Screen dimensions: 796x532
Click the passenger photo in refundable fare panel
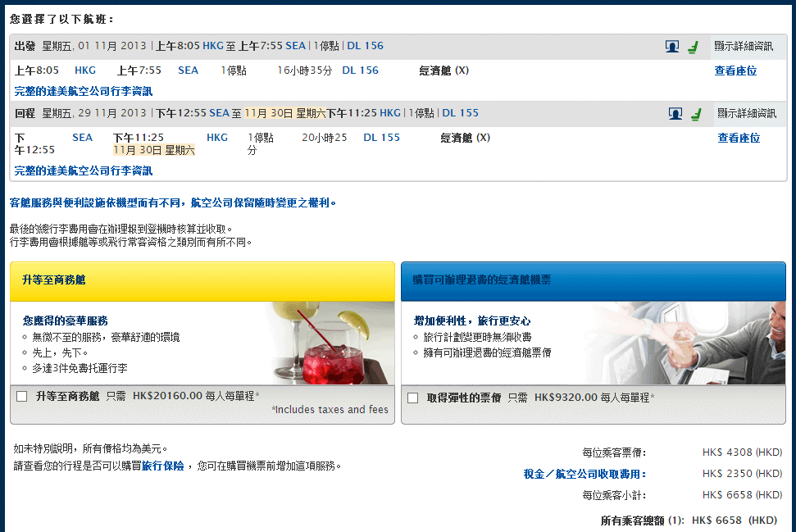(x=697, y=343)
